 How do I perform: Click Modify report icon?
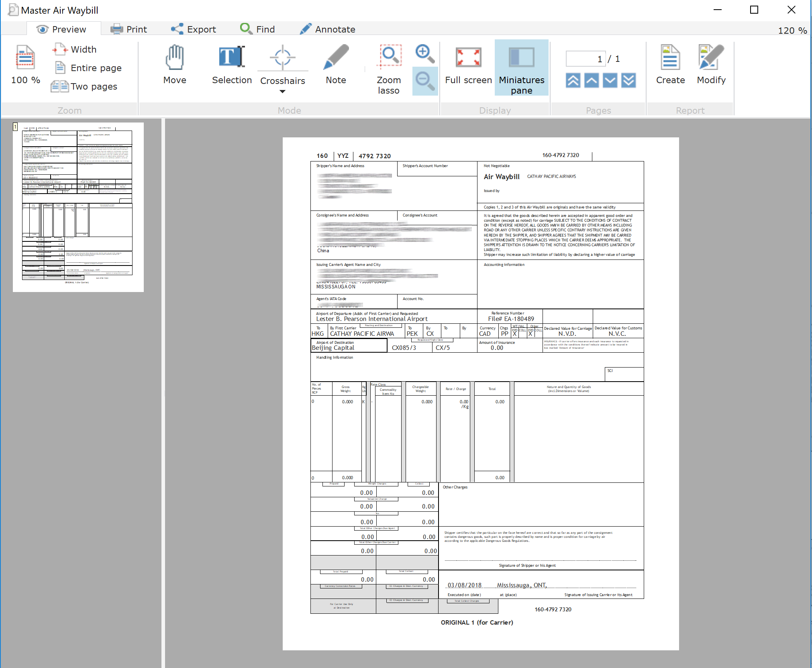tap(711, 65)
